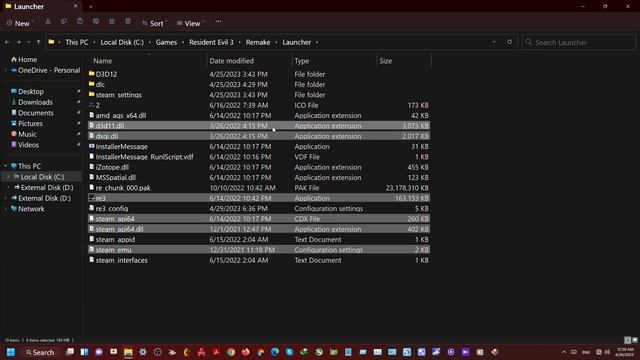The image size is (640, 360).
Task: Show hidden system tray icons chevron
Action: (x=564, y=352)
